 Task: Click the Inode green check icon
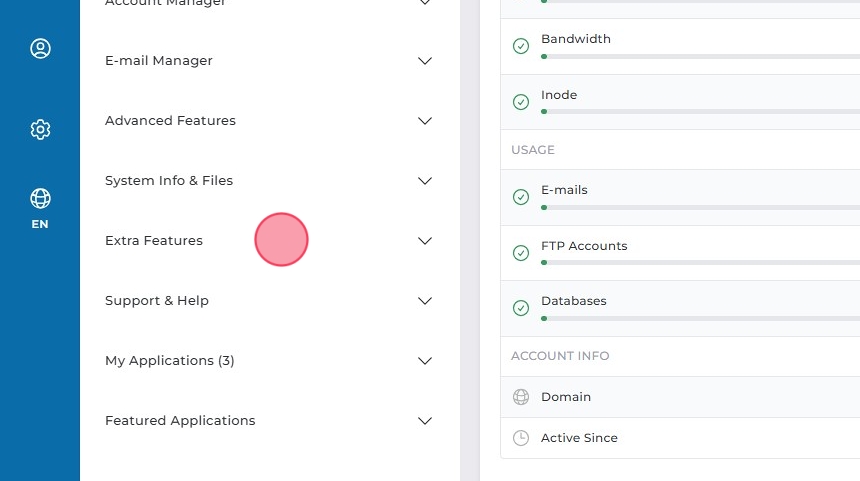pos(520,102)
